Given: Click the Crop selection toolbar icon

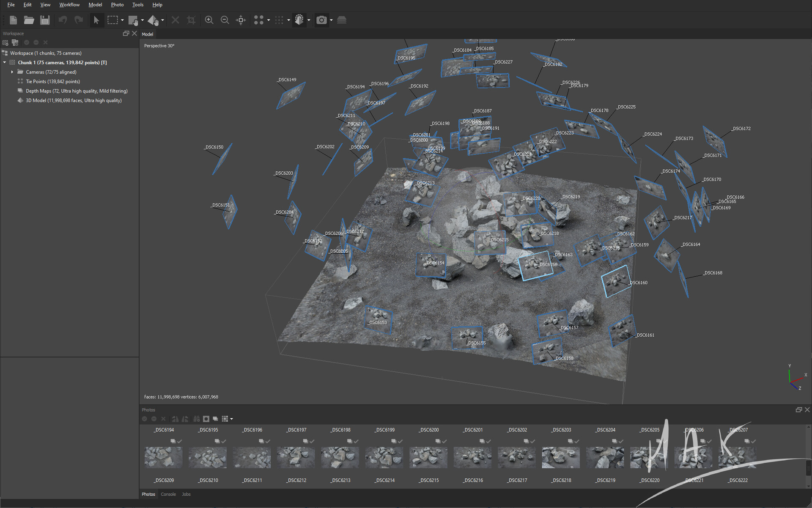Looking at the screenshot, I should tap(191, 20).
